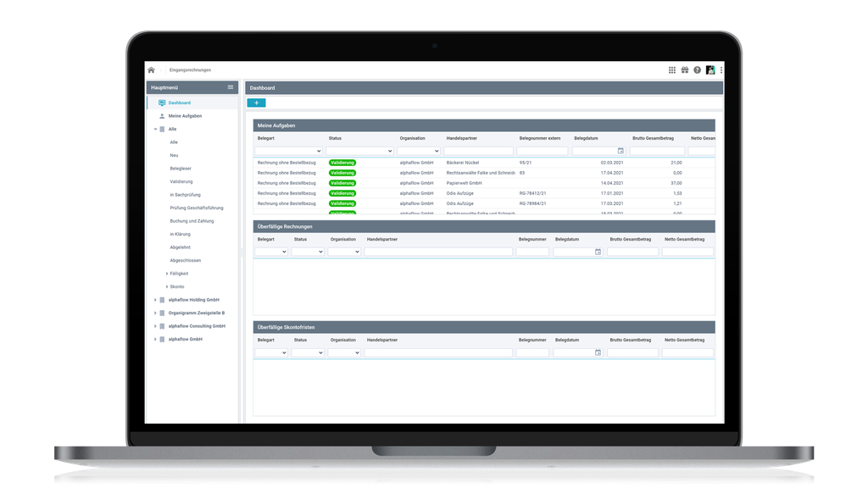Open the Bäckerei Nückel invoice row

[484, 163]
